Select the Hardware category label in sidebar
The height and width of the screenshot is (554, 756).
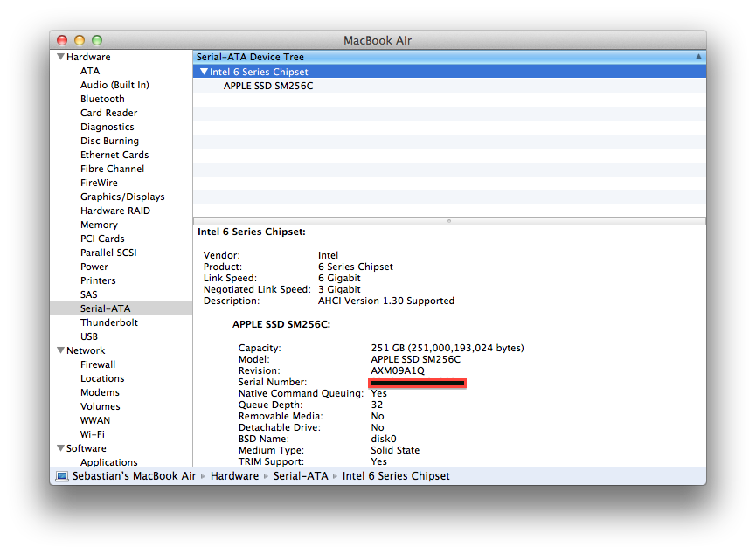[x=88, y=57]
